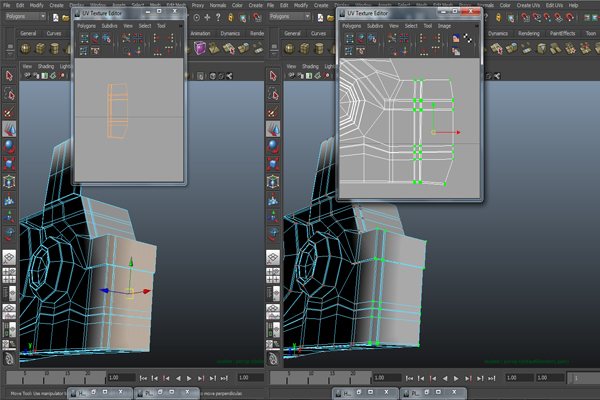Click first grid icon in left UV editor toolbar
This screenshot has height=400, width=600.
click(x=84, y=38)
